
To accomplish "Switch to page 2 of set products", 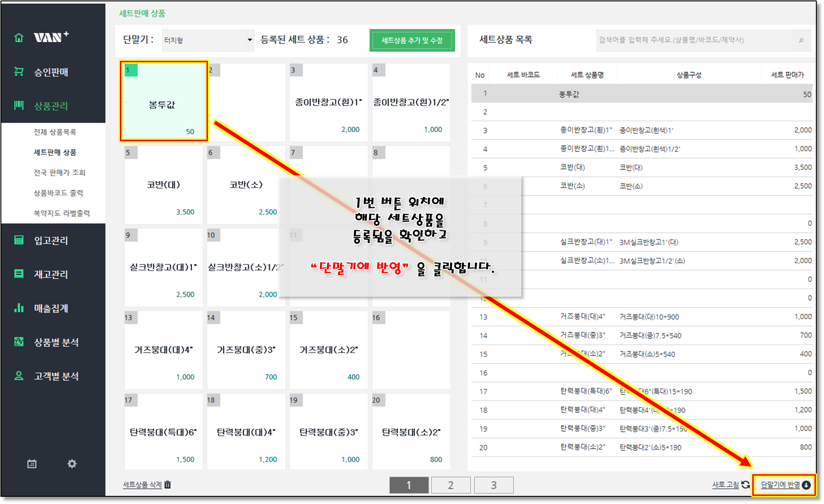I will pos(451,485).
